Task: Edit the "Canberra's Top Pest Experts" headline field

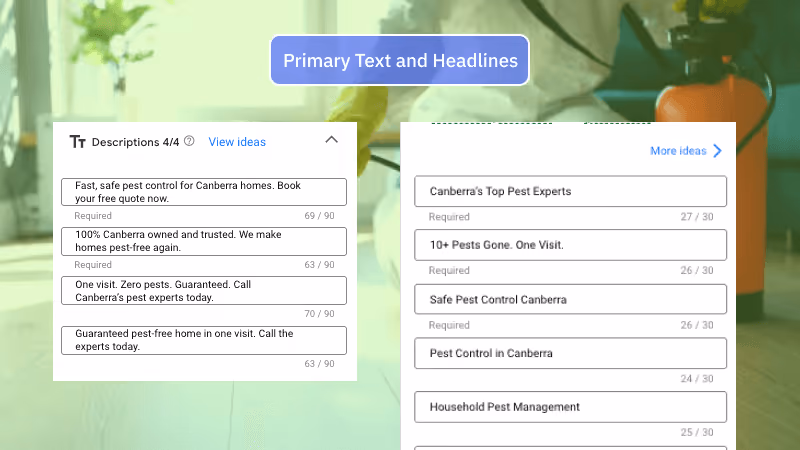Action: [570, 191]
